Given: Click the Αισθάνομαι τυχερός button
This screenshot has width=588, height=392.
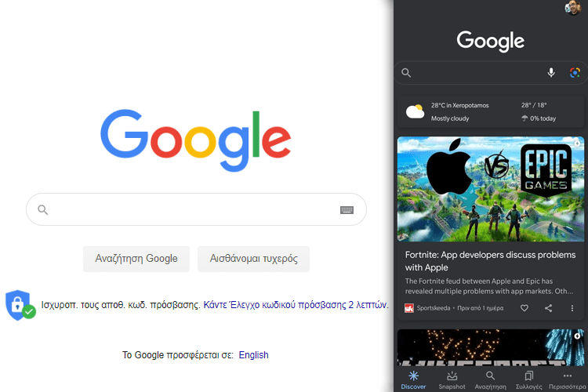Looking at the screenshot, I should click(x=253, y=259).
